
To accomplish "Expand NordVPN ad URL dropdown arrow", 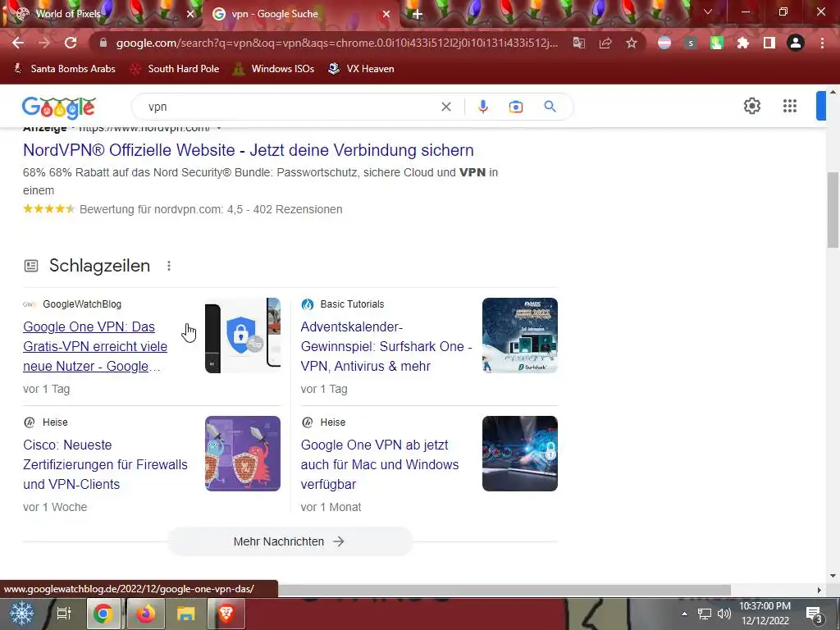I will pyautogui.click(x=218, y=127).
